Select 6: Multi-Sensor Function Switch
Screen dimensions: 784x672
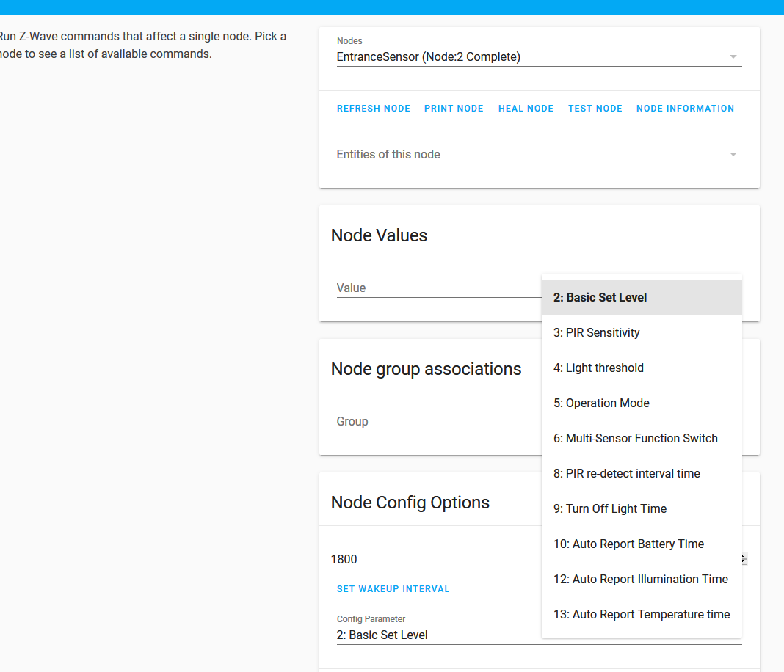pyautogui.click(x=641, y=439)
